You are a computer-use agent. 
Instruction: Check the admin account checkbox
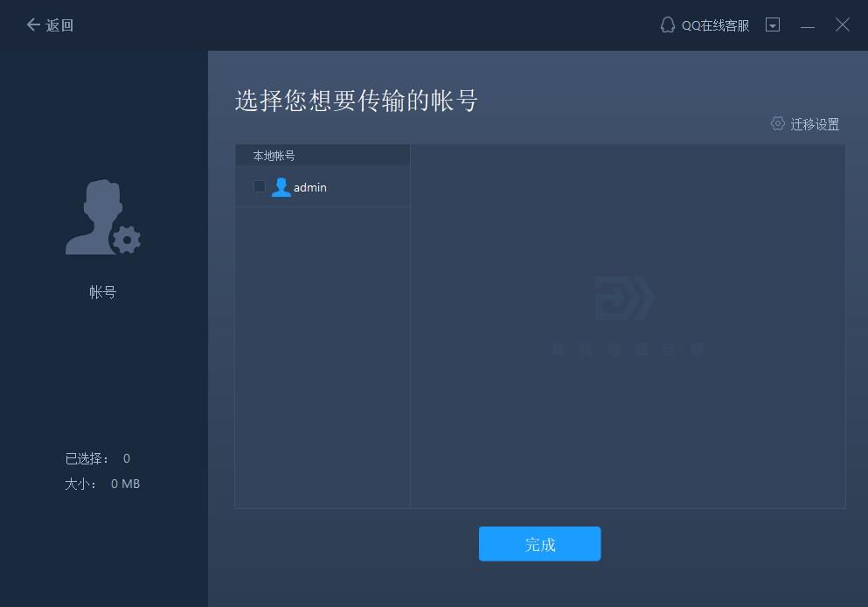click(x=259, y=186)
